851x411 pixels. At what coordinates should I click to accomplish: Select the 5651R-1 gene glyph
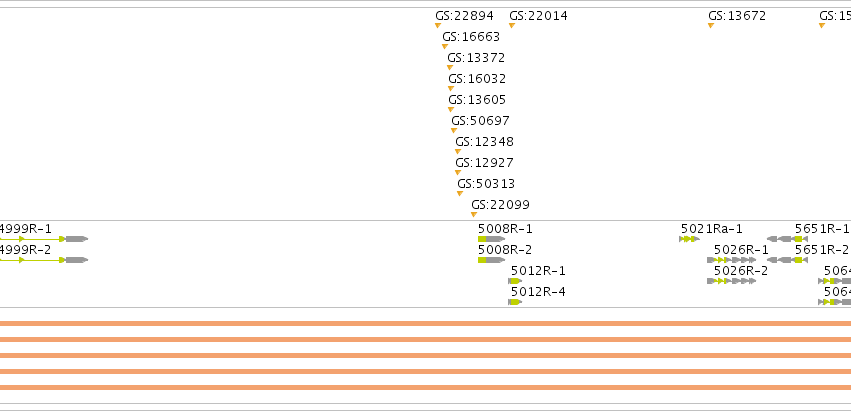coord(787,239)
